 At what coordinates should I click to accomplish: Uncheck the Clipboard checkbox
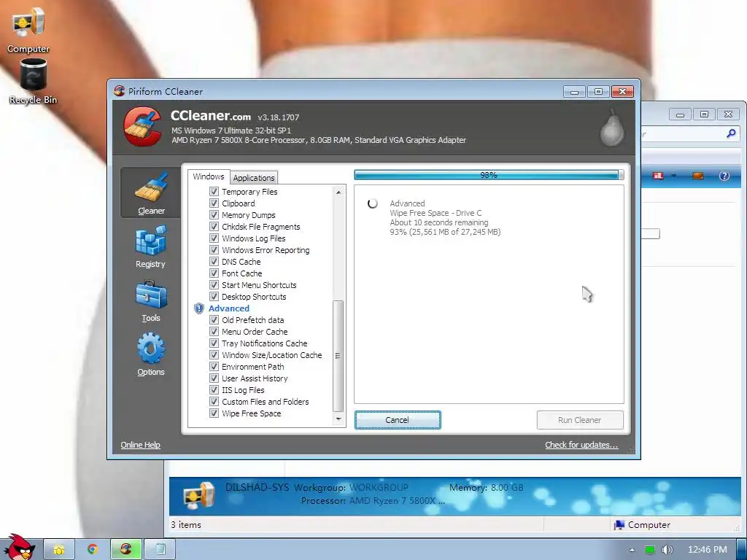(214, 203)
